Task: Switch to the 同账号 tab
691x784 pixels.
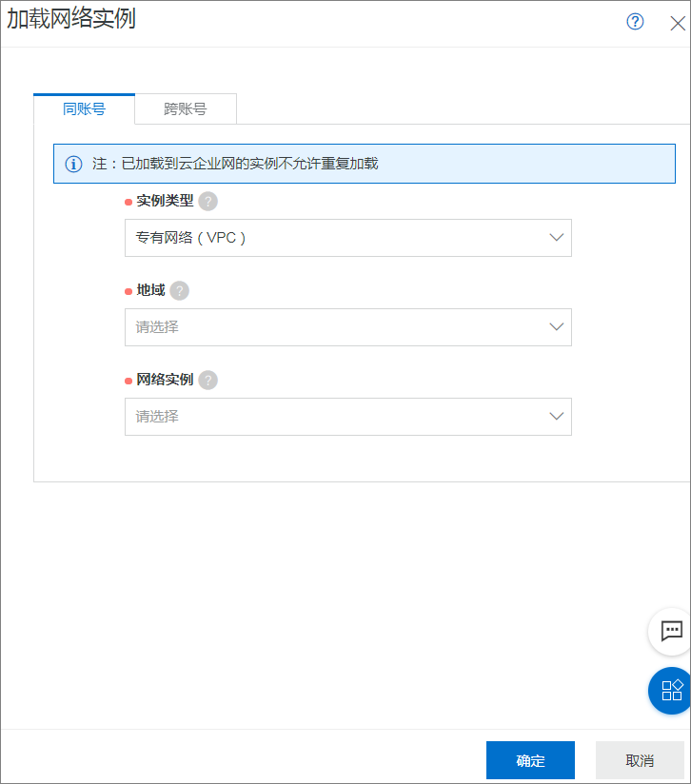Action: [84, 109]
